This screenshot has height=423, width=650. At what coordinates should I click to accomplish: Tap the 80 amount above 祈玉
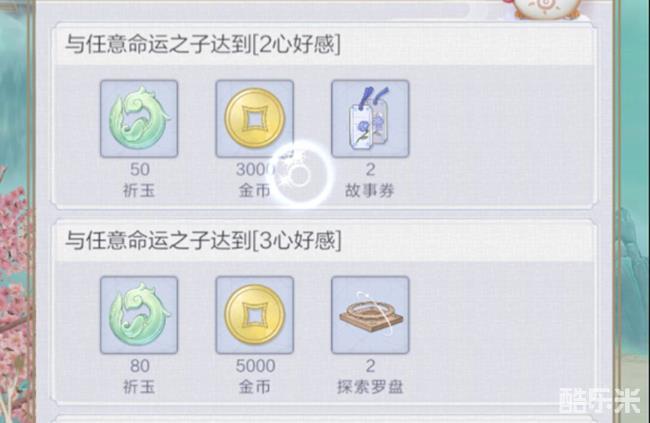coord(140,366)
